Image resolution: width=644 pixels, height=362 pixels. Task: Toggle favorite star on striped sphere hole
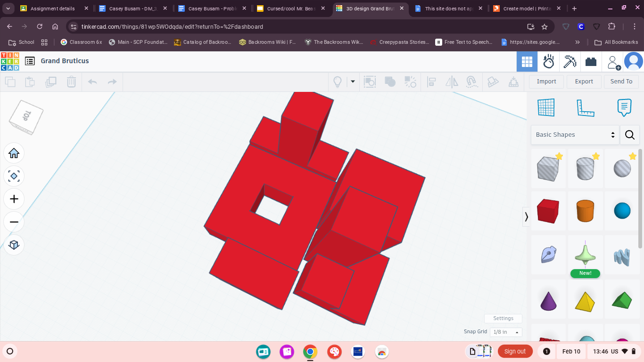(x=633, y=156)
